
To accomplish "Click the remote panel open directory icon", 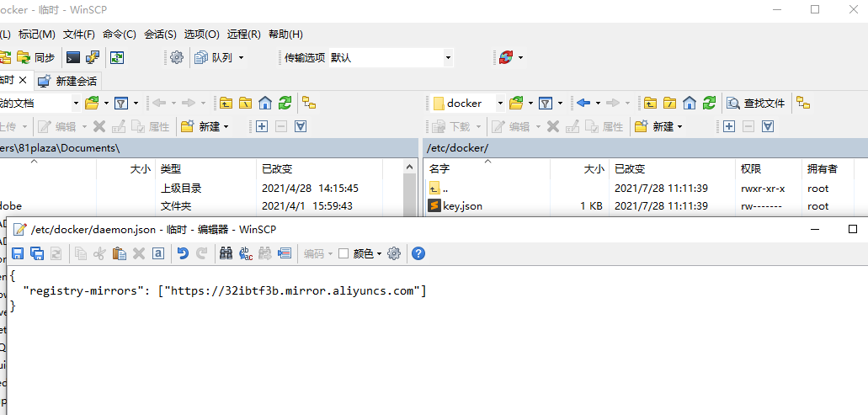I will click(516, 103).
